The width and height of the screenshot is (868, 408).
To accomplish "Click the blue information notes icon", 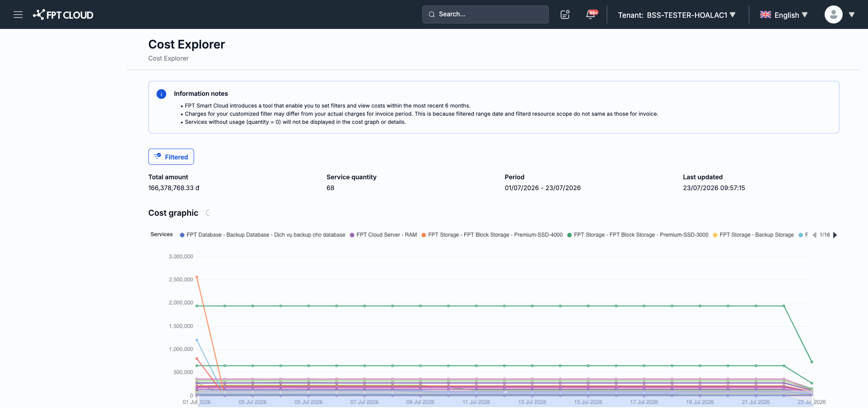I will click(161, 94).
